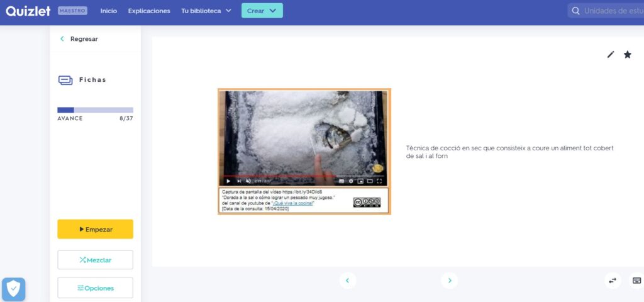This screenshot has height=302, width=644.
Task: Expand the Tu biblioteca menu
Action: 206,11
